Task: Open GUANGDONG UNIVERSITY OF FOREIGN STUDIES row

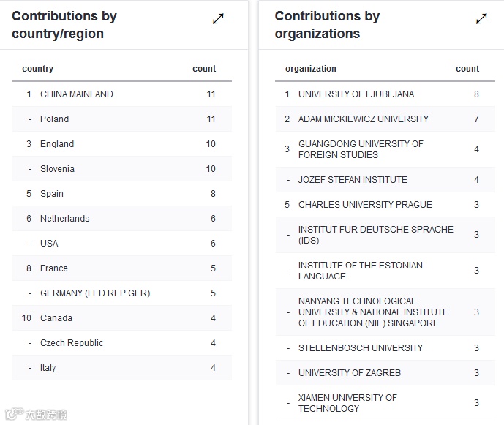Action: tap(361, 149)
